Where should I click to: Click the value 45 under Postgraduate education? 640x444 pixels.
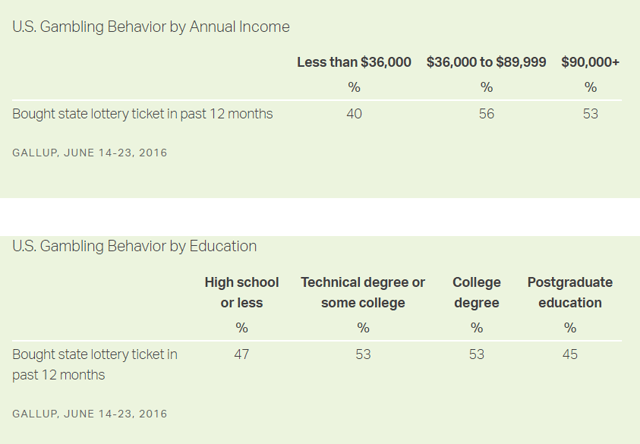pos(570,354)
